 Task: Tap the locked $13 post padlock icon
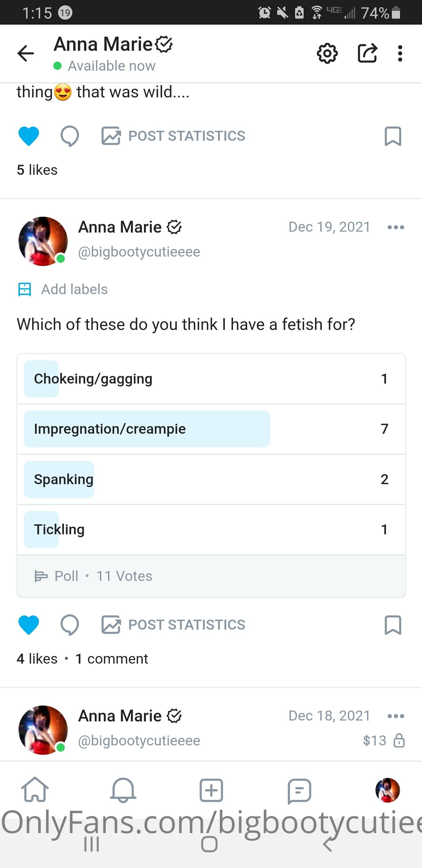tap(399, 741)
